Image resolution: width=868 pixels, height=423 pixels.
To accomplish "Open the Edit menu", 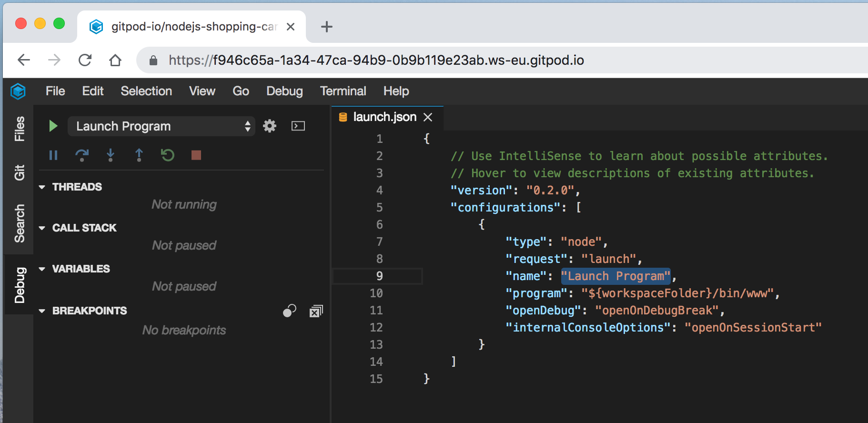I will click(93, 91).
